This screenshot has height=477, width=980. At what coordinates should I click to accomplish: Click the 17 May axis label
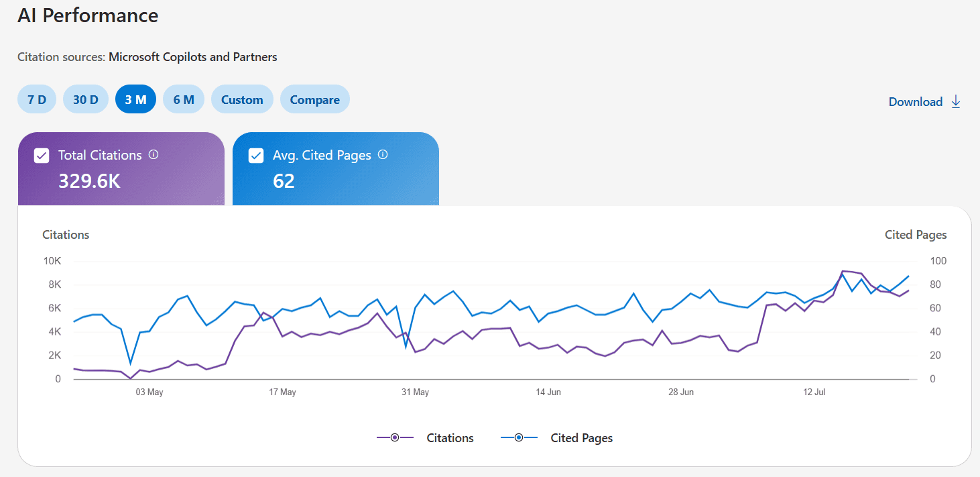click(282, 392)
